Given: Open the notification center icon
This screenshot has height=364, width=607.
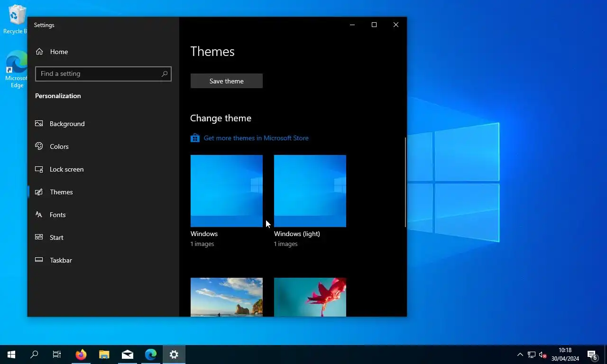Looking at the screenshot, I should [x=592, y=355].
